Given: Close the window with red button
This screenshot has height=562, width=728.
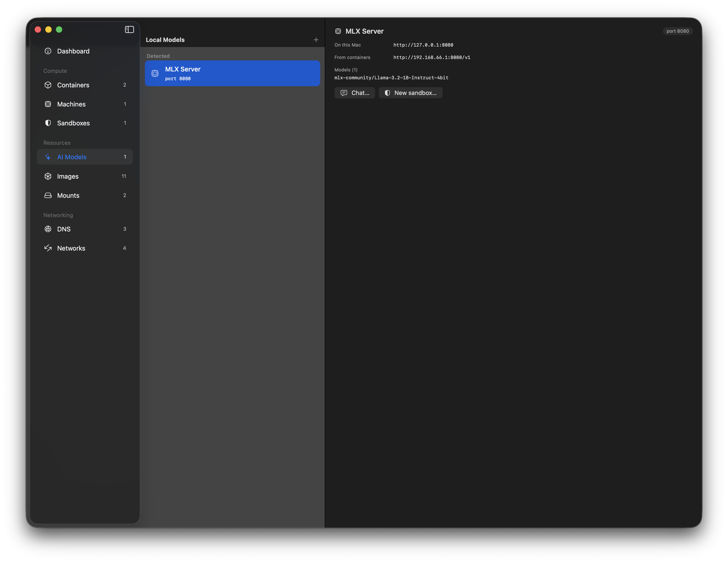Looking at the screenshot, I should [38, 30].
